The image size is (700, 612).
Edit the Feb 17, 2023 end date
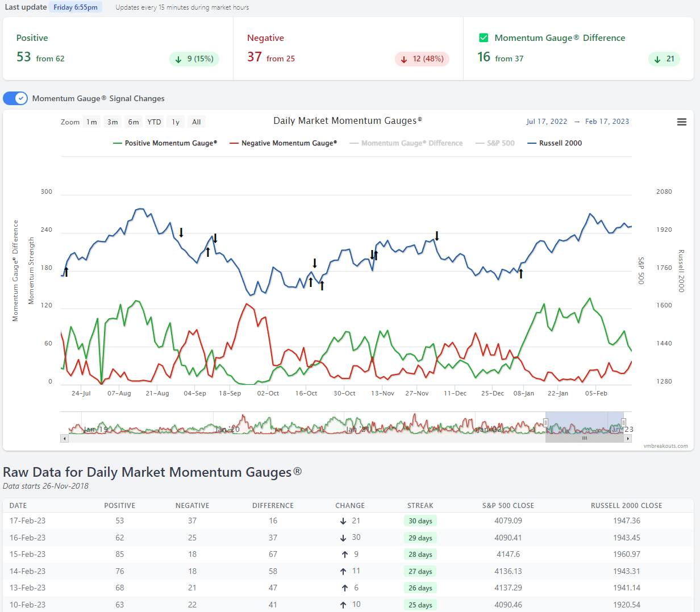point(607,122)
